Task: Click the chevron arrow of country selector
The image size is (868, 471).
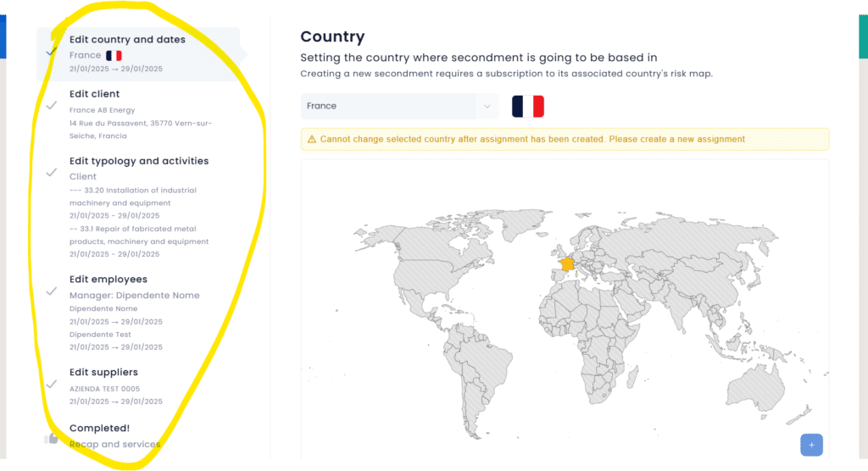Action: click(487, 107)
